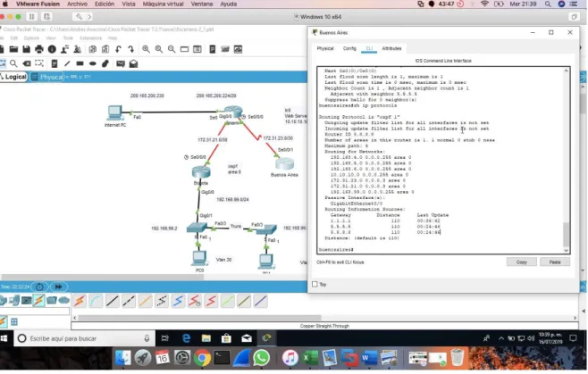The image size is (588, 374).
Task: Open the Attributes tab in Buenos Aires window
Action: point(391,48)
